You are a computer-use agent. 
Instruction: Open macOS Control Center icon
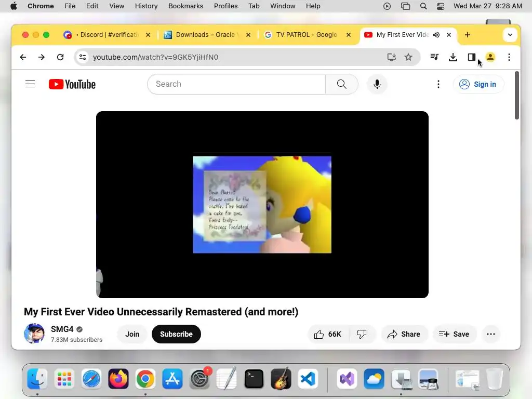point(441,6)
